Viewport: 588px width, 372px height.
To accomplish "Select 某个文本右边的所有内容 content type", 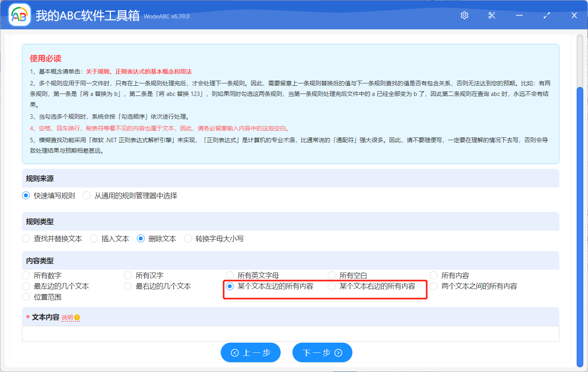I will tap(332, 286).
